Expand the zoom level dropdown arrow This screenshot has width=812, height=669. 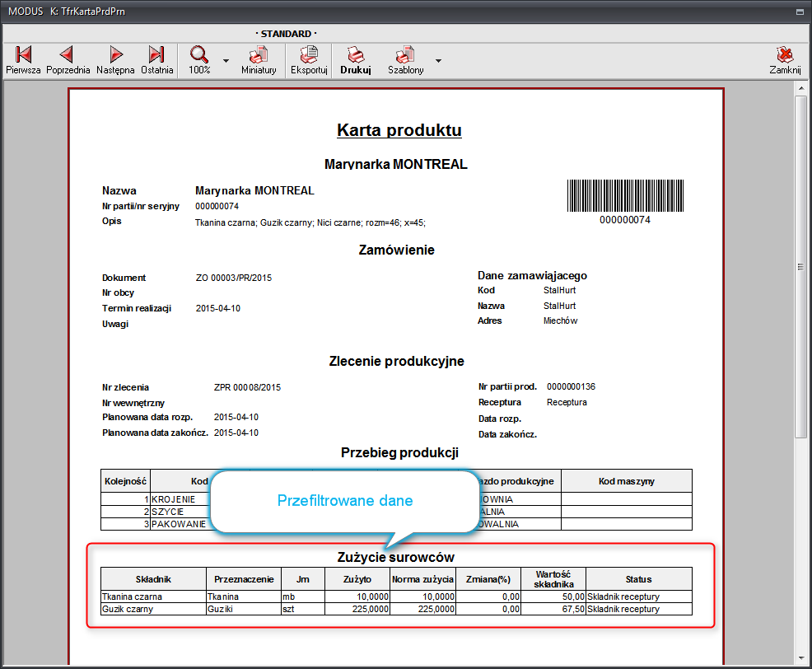point(226,61)
